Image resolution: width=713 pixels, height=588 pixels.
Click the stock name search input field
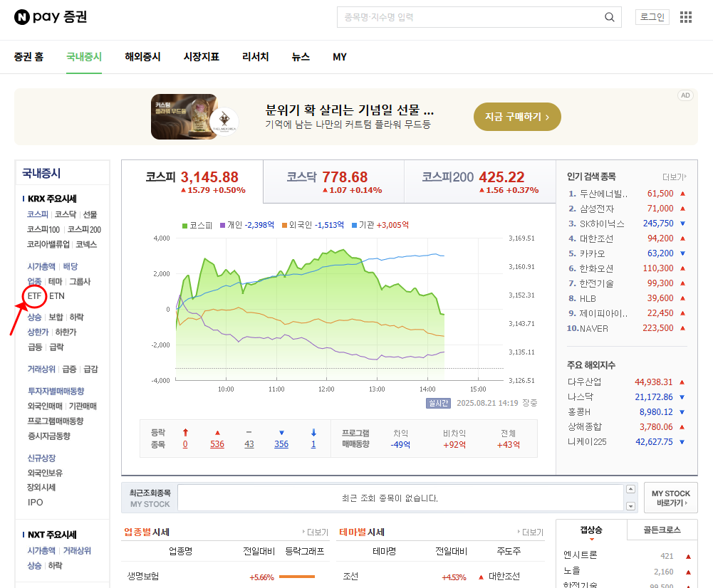(x=470, y=16)
